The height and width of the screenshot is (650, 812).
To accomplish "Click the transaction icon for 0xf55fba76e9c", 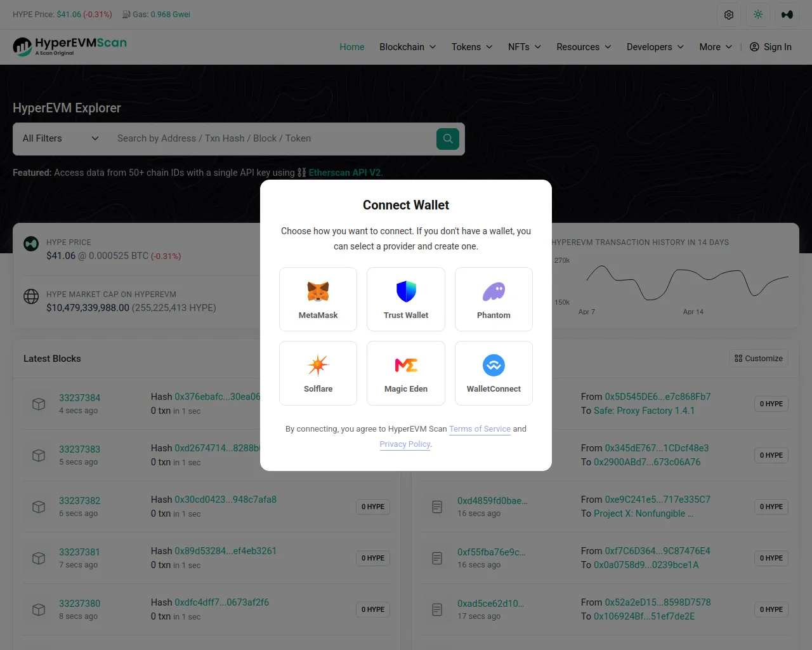I will point(437,558).
